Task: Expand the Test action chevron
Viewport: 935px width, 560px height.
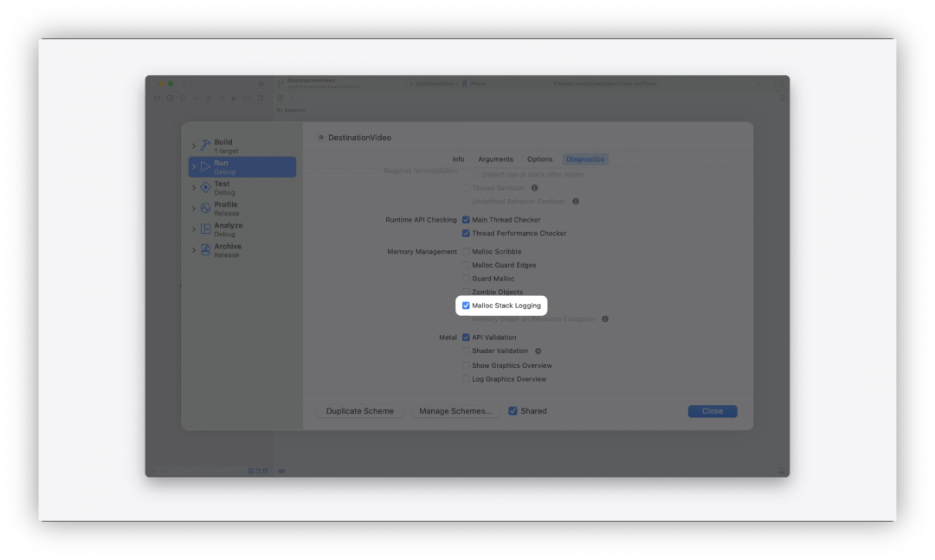Action: (194, 187)
